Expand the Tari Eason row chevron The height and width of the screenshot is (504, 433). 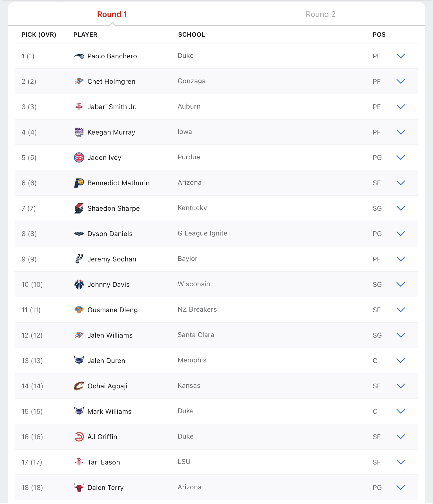(x=401, y=462)
